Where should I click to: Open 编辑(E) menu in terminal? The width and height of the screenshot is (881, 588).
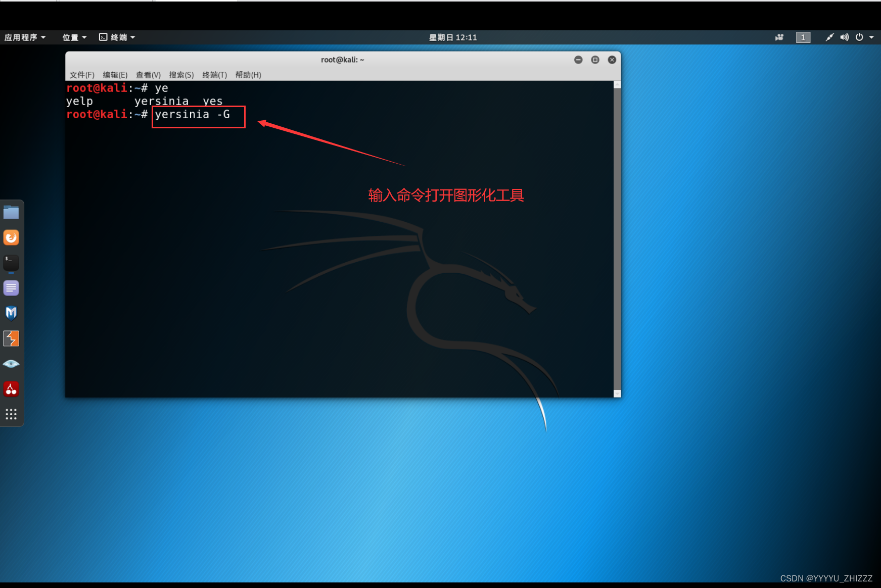(x=115, y=75)
